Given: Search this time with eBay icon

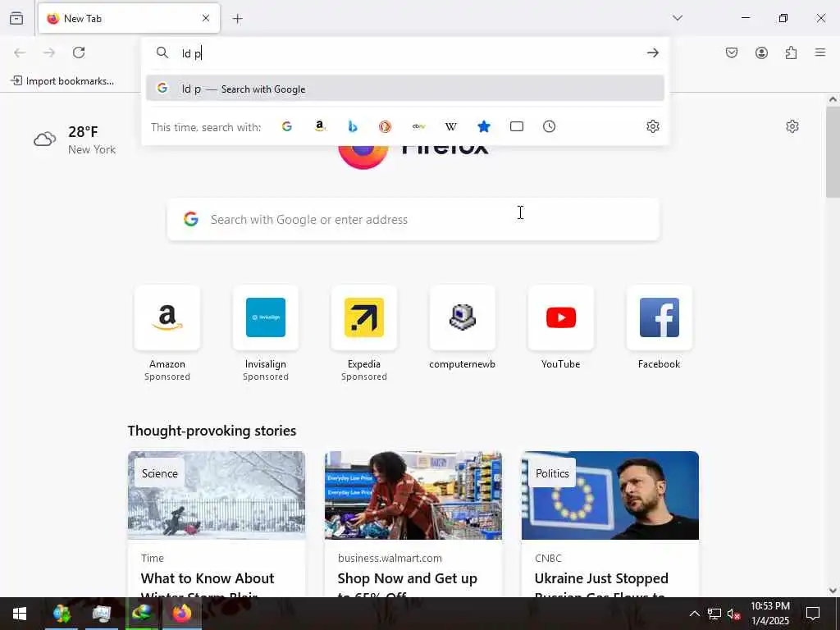Looking at the screenshot, I should pyautogui.click(x=418, y=126).
